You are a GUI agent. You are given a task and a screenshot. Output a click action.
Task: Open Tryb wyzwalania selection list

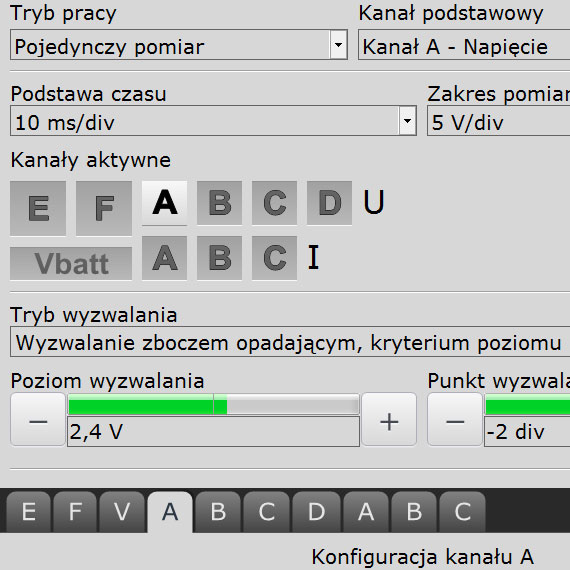click(x=290, y=342)
